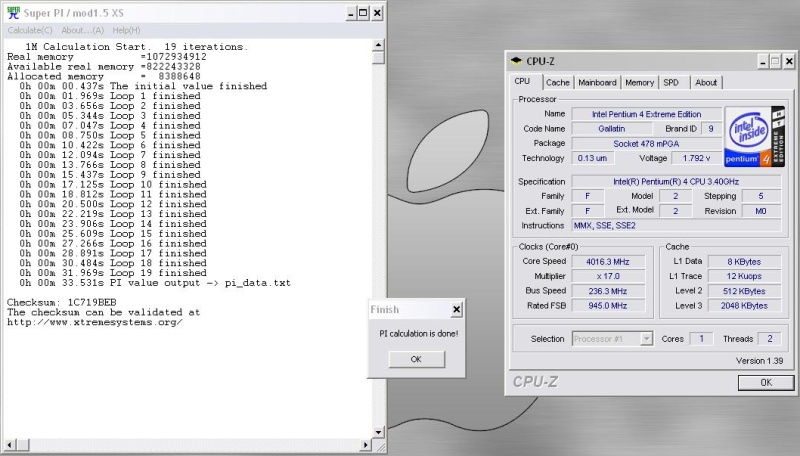Screen dimensions: 800x456
Task: Click the Core Speed value '4016.3 MHz'
Action: click(x=608, y=262)
